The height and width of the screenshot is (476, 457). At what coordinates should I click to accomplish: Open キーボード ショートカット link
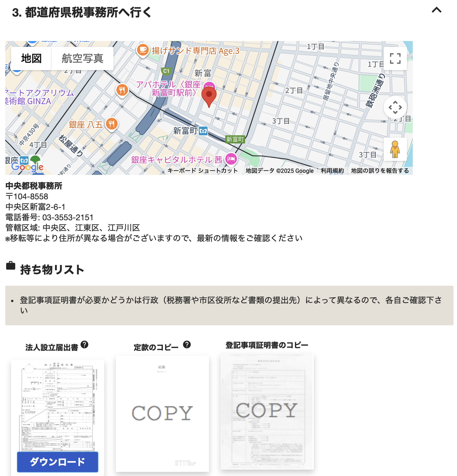(203, 171)
